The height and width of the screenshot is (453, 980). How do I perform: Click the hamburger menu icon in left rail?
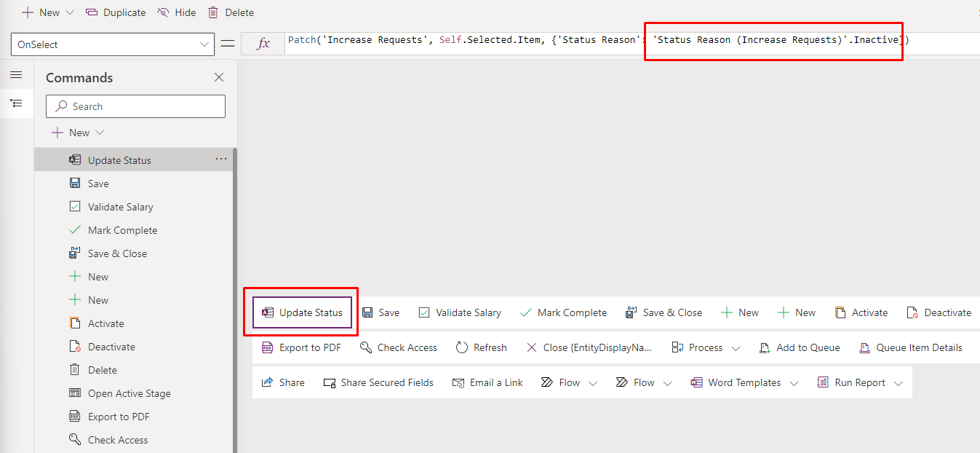coord(16,75)
